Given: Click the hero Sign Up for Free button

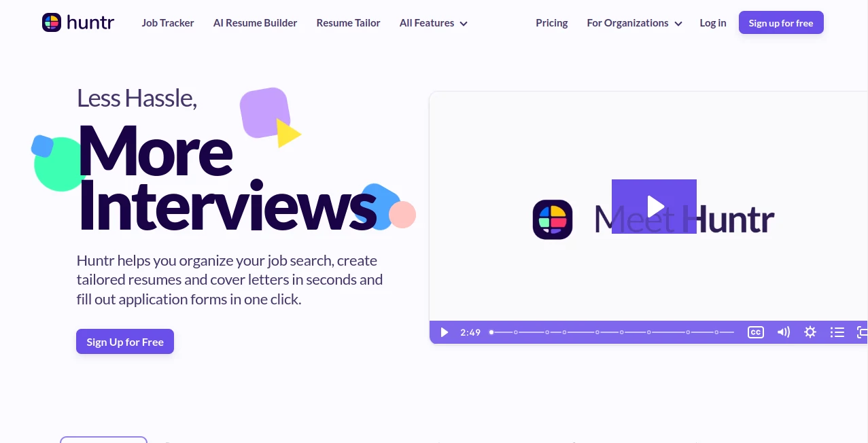Looking at the screenshot, I should [x=125, y=342].
